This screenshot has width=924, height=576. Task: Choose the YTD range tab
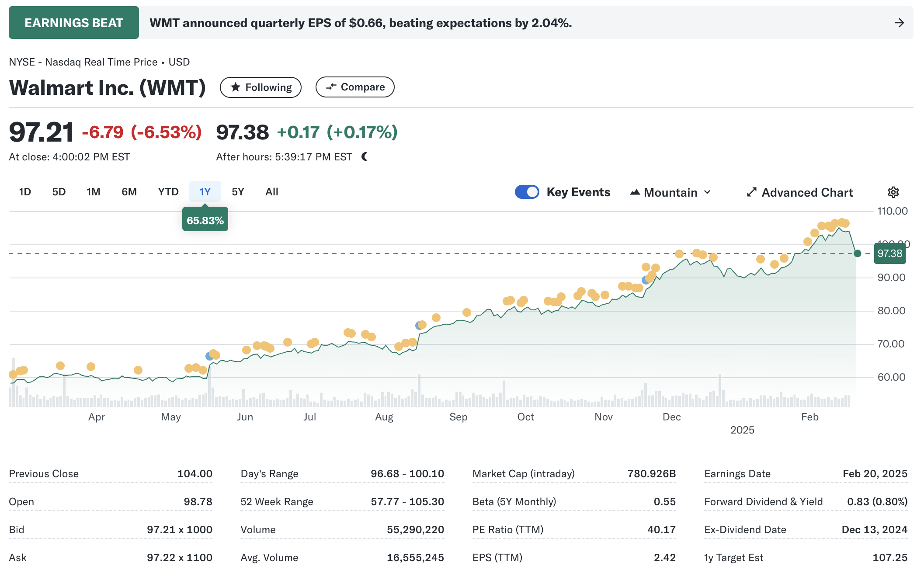(168, 192)
